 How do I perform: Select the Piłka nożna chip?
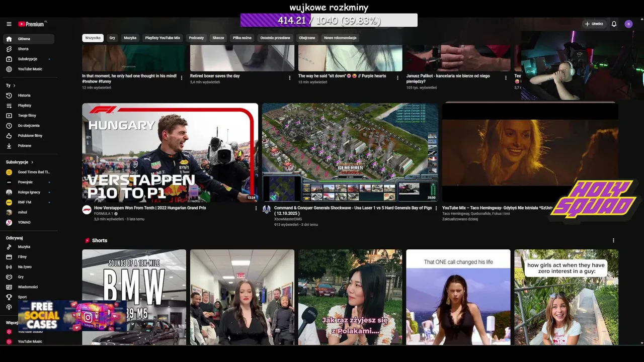(x=242, y=38)
